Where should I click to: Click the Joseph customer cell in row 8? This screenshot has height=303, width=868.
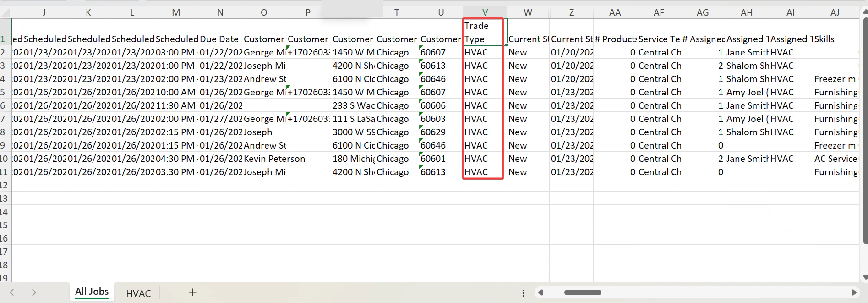pos(264,132)
